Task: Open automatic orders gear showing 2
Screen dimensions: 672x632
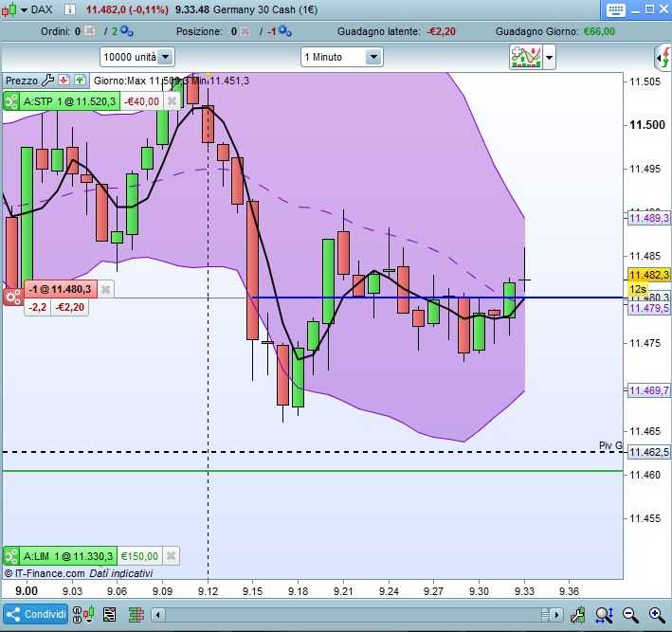Action: point(126,31)
